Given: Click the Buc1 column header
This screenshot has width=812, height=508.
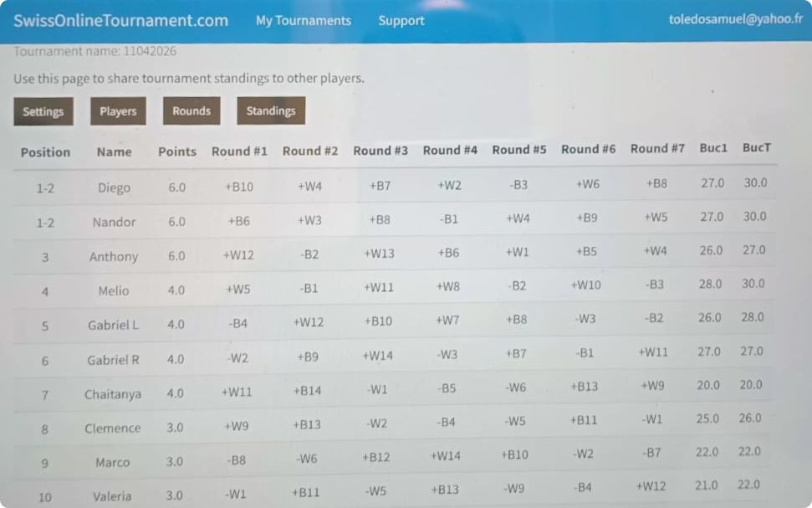Looking at the screenshot, I should 713,148.
